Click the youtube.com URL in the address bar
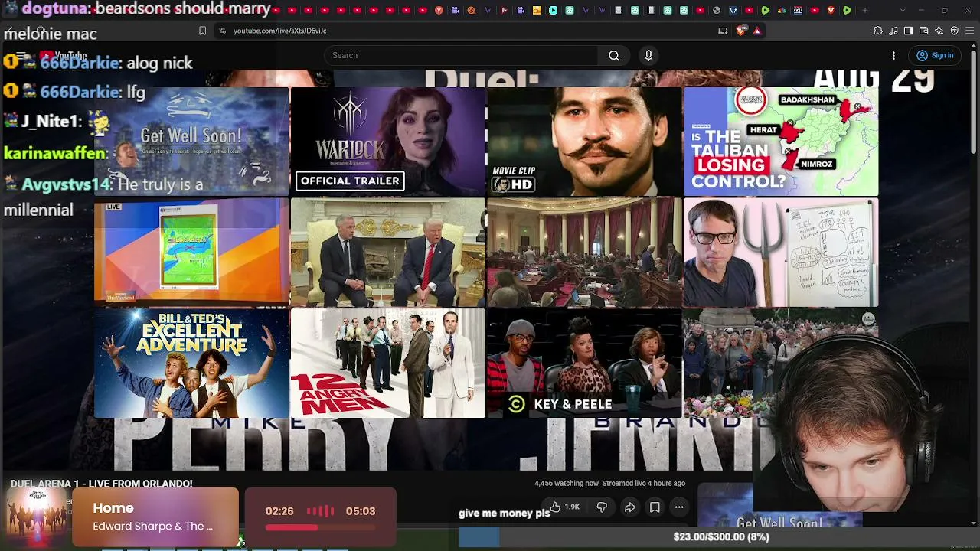This screenshot has height=551, width=980. coord(279,31)
